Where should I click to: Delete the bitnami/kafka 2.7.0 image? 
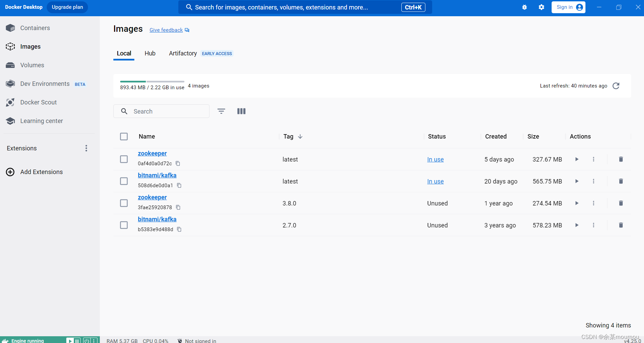pos(621,225)
